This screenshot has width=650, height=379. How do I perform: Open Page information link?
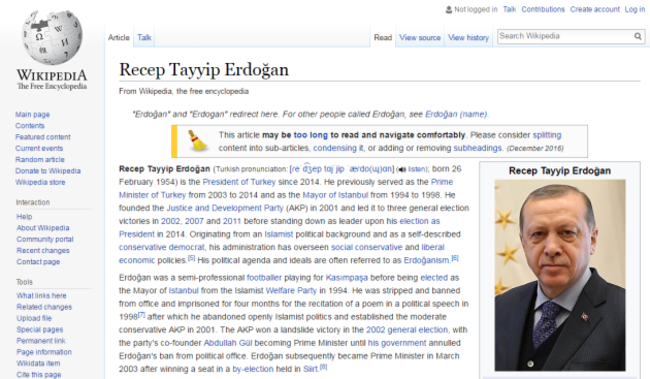tap(44, 352)
